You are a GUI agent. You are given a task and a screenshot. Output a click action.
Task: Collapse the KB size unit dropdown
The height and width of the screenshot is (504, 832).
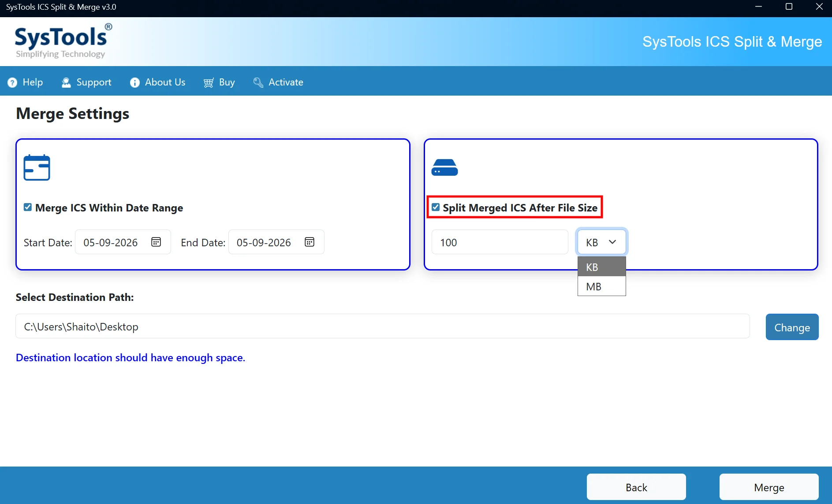click(601, 242)
